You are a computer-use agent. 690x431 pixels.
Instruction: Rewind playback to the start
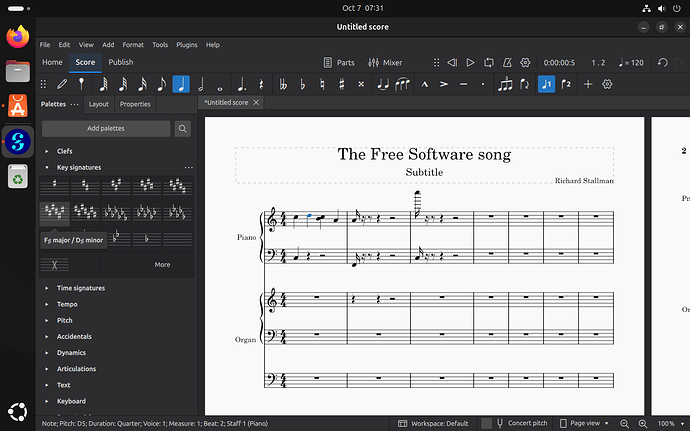tap(452, 62)
